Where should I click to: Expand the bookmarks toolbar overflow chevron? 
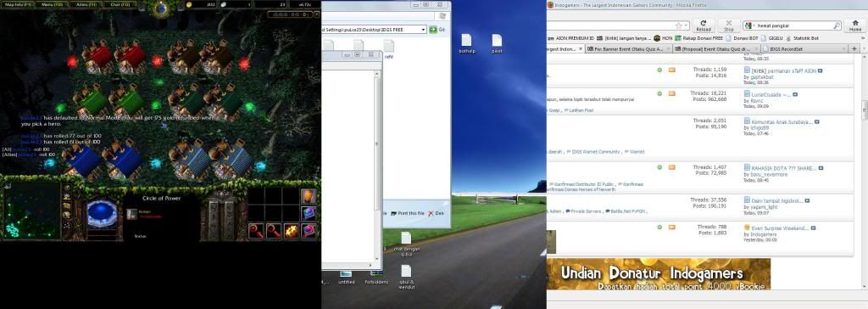[x=862, y=38]
